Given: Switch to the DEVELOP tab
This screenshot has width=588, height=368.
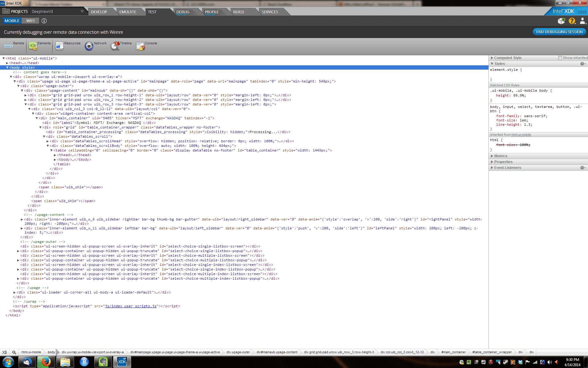Looking at the screenshot, I should pos(99,12).
